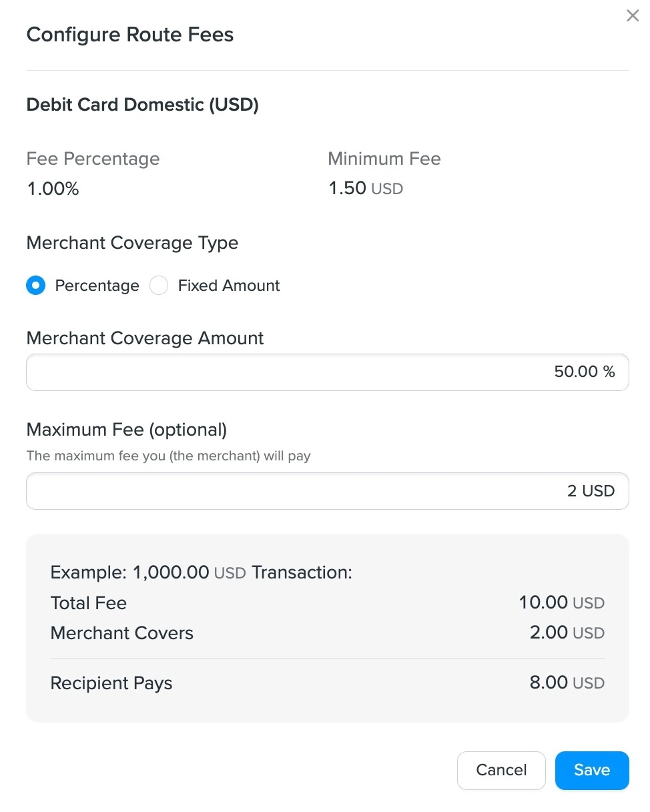Select the Percentage radio button

36,286
